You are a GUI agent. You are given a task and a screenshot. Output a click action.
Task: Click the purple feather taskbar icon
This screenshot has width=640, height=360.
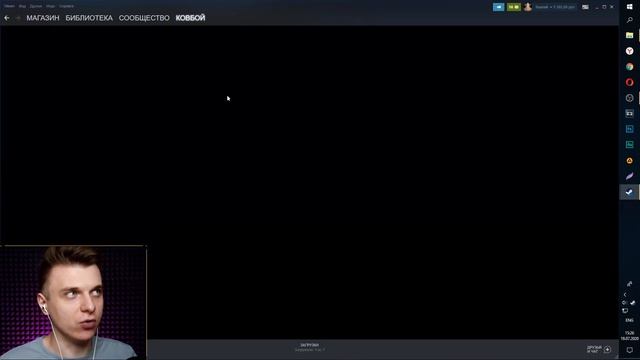click(x=629, y=176)
